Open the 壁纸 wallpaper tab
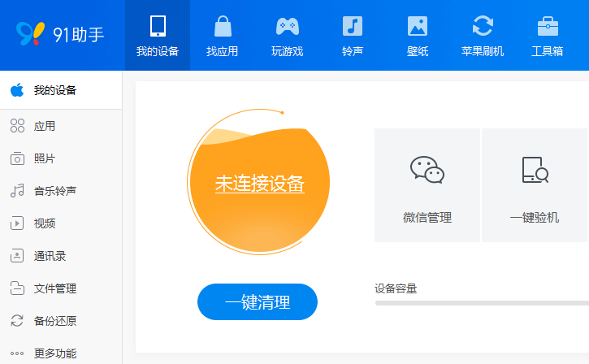 coord(418,35)
